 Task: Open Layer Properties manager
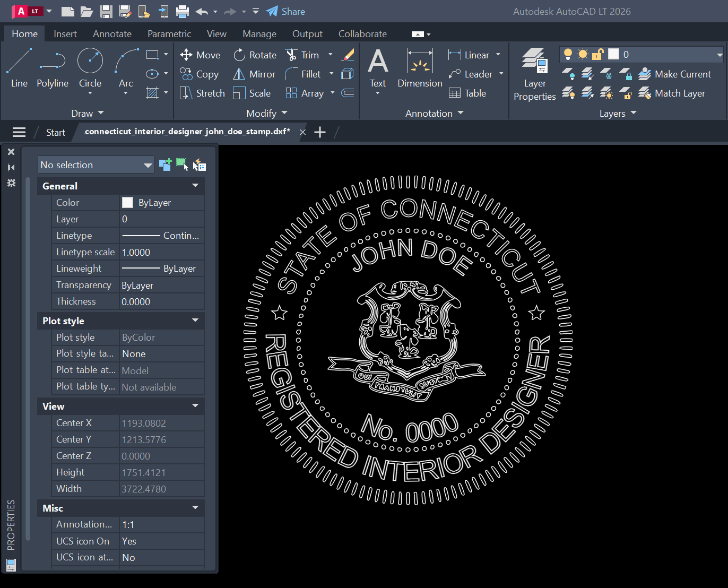[535, 74]
